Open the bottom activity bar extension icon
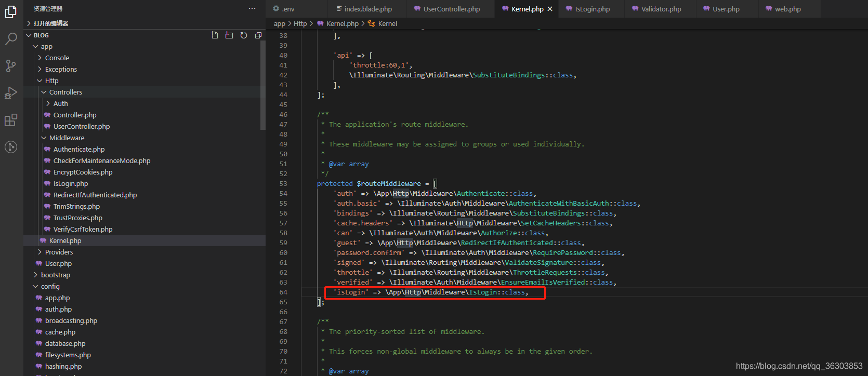The width and height of the screenshot is (868, 376). coord(11,147)
